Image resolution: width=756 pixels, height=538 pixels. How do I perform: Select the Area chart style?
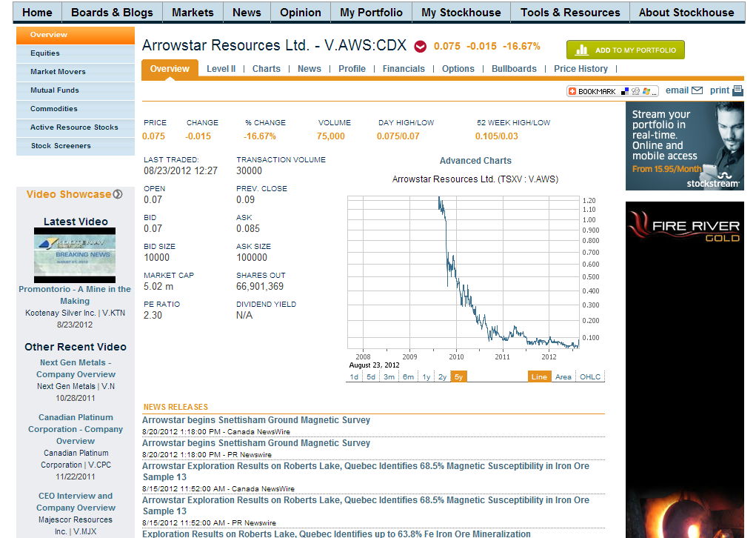563,376
